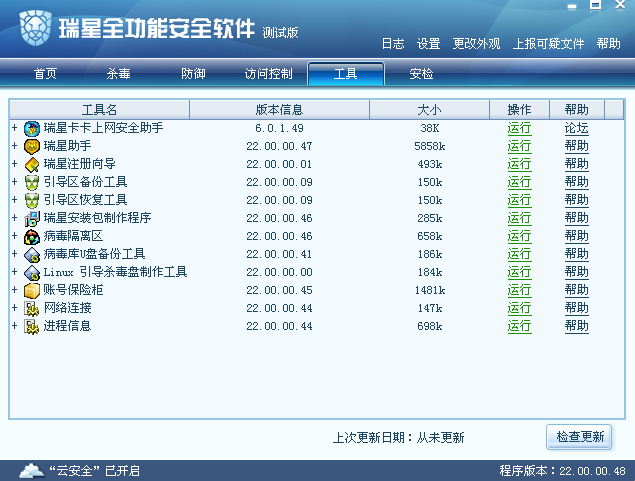Click 上报可疑文件 in the top menu
The width and height of the screenshot is (635, 481).
(548, 44)
